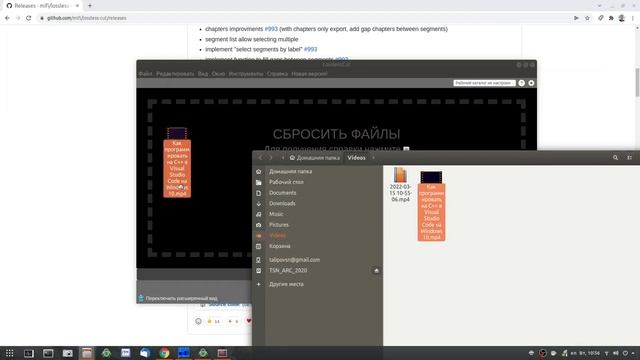Open a new Chrome tab

coord(90,6)
